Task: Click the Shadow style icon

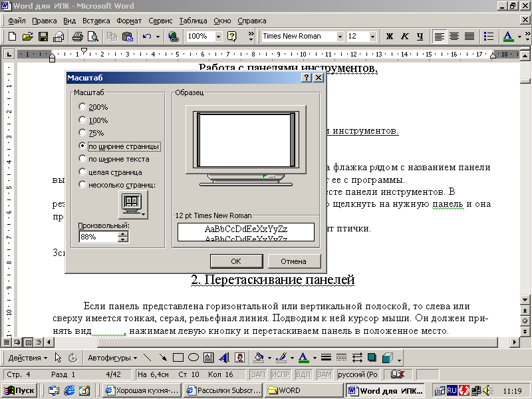Action: [x=372, y=358]
